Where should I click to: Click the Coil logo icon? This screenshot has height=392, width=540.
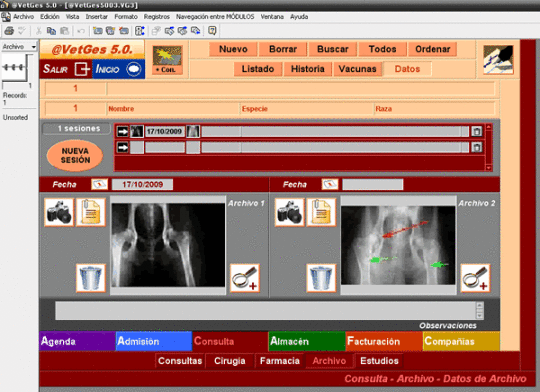[167, 60]
